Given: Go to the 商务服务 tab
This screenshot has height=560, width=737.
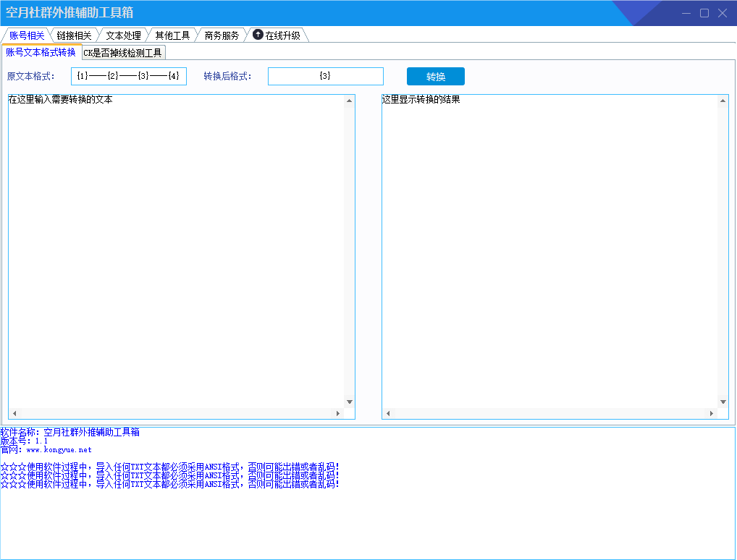Looking at the screenshot, I should (x=222, y=35).
